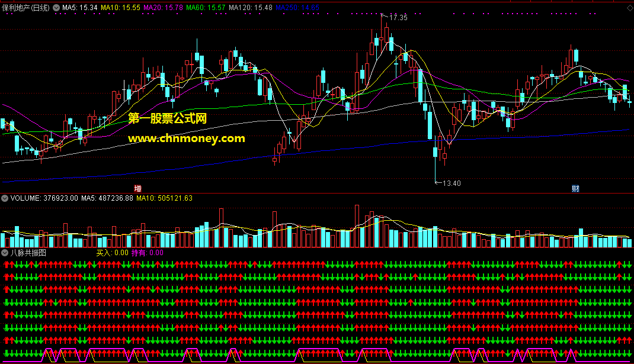Click the volume MA5: 487236.88 label

click(107, 198)
